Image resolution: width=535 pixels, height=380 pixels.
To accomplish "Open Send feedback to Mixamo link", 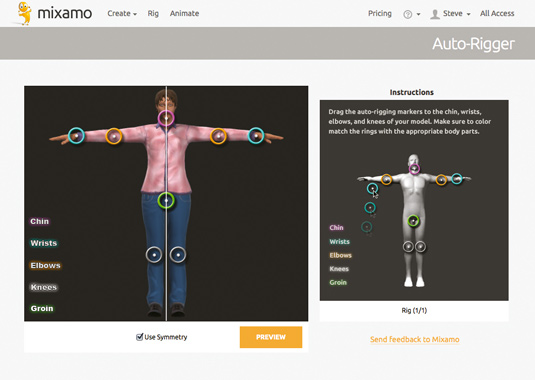I will (415, 339).
